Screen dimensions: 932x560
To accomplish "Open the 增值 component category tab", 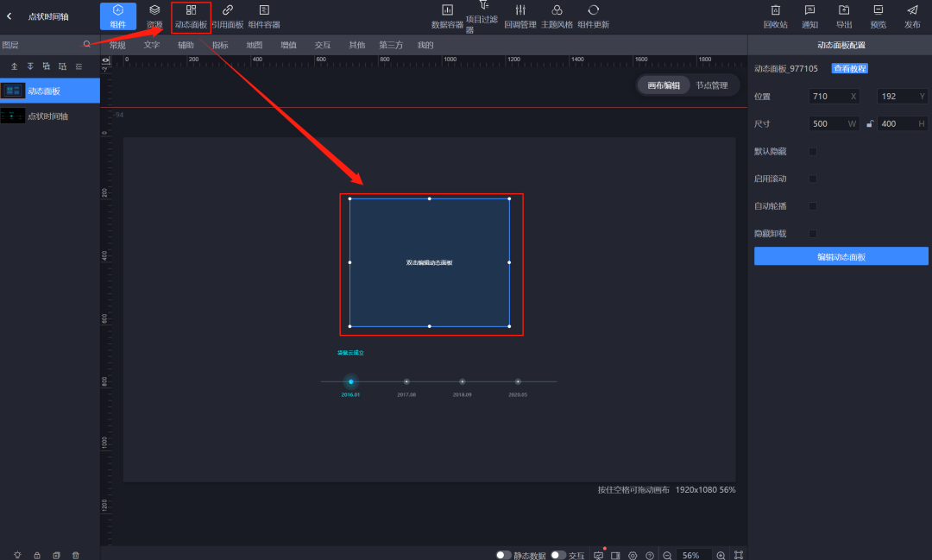I will tap(288, 45).
